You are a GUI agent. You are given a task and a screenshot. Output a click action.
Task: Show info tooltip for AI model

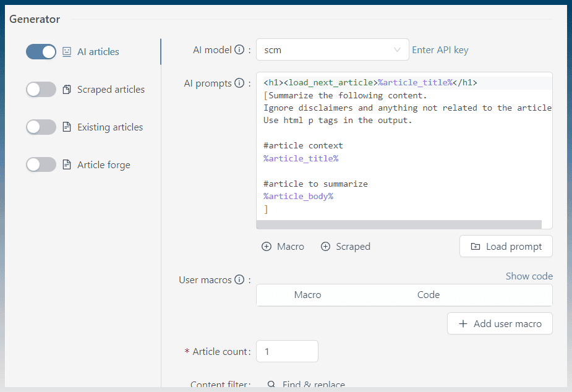click(x=239, y=49)
